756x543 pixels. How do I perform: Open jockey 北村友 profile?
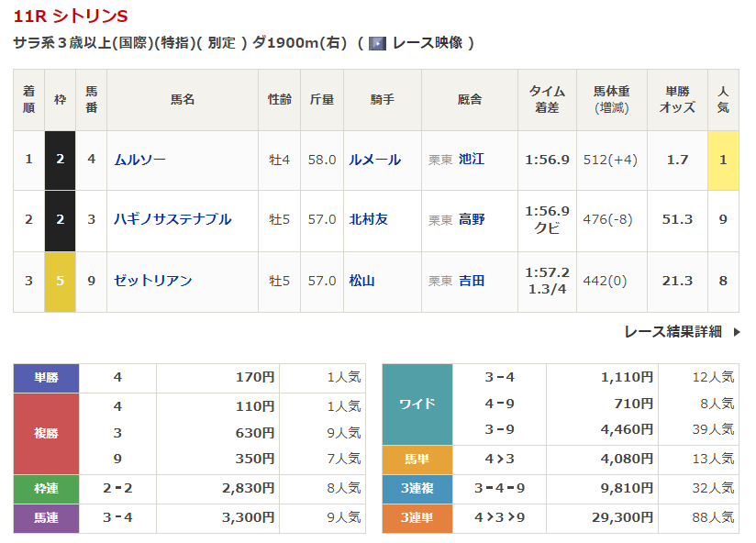368,220
